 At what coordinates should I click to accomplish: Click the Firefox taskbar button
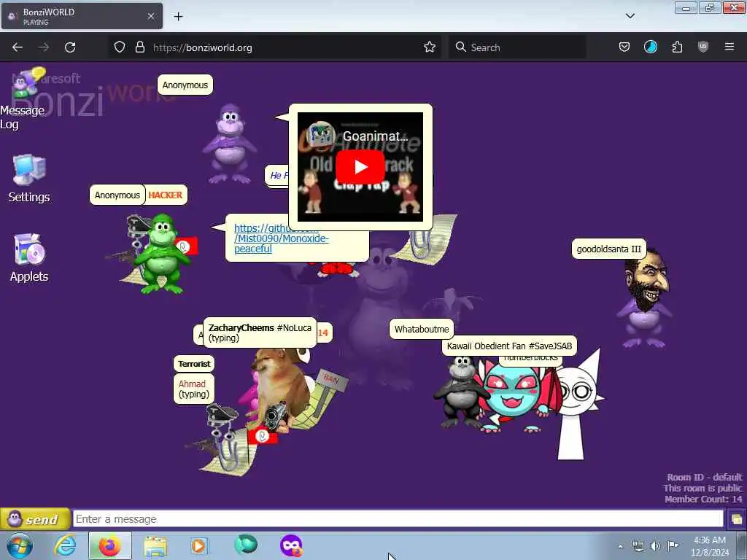[x=109, y=545]
